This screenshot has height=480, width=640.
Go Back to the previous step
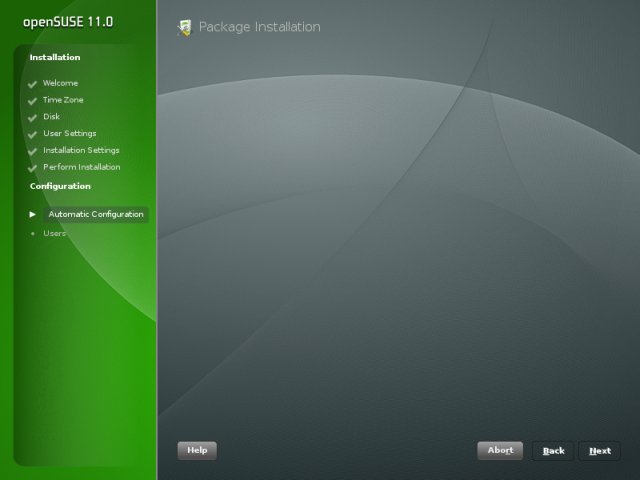(x=553, y=451)
